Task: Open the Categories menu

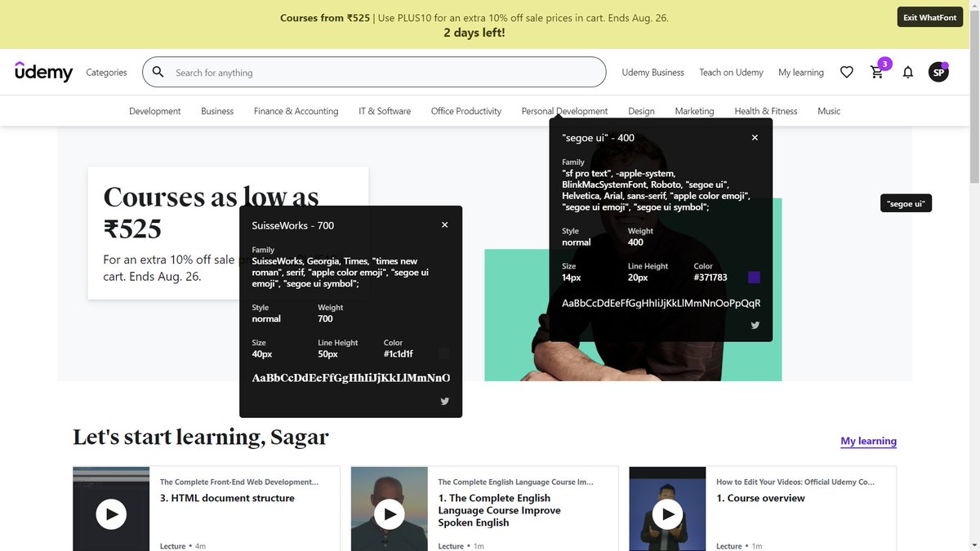Action: (x=107, y=73)
